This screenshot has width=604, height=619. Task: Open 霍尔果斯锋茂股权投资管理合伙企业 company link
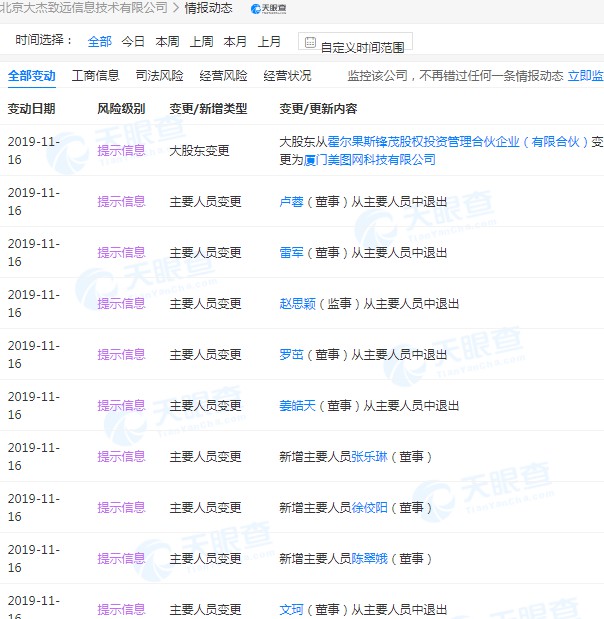458,142
